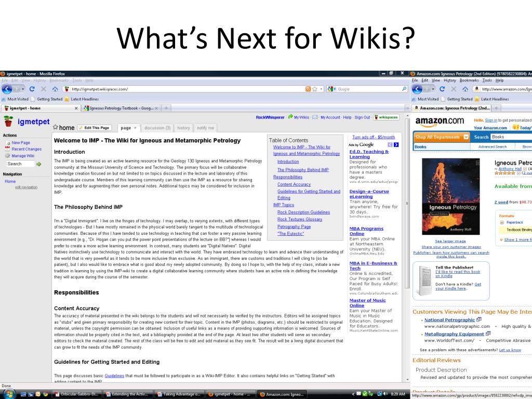532x399 pixels.
Task: Bookmark igmetpet page with address bar star
Action: click(315, 89)
